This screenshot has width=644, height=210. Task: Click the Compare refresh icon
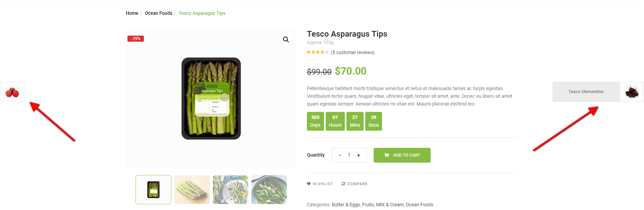click(x=343, y=184)
